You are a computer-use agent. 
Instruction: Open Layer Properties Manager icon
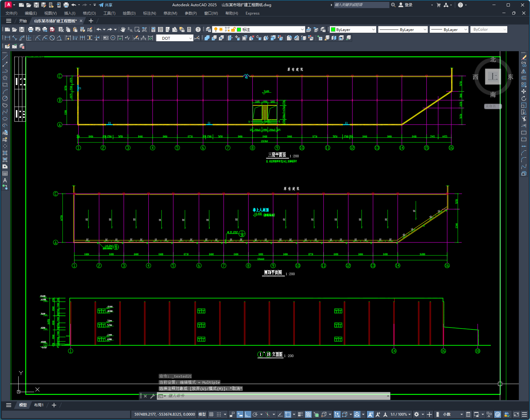208,29
